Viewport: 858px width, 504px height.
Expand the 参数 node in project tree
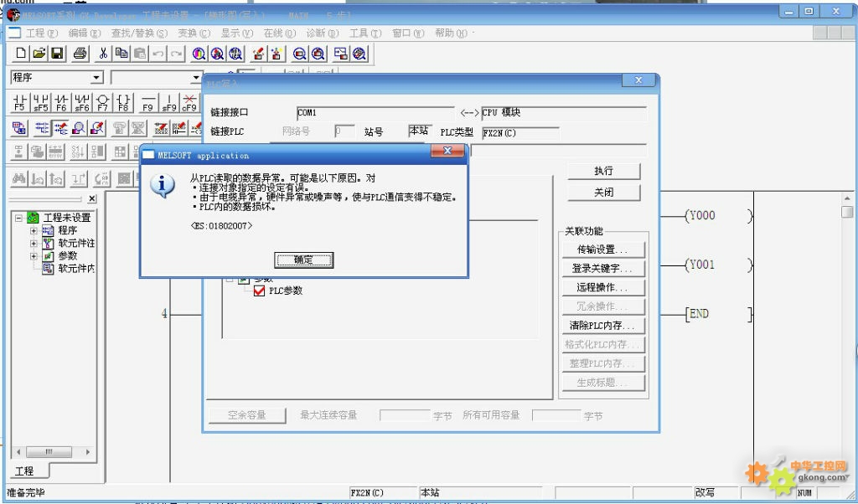click(x=34, y=256)
